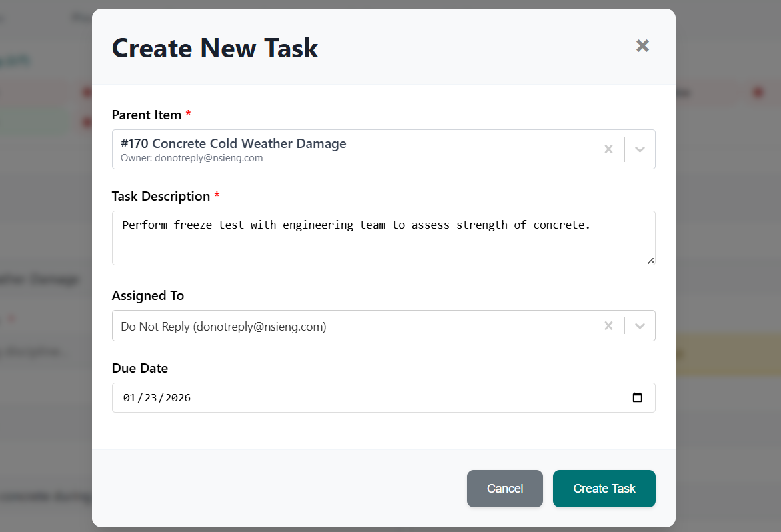Select the Do Not Reply assignee entry
Image resolution: width=781 pixels, height=532 pixels.
pyautogui.click(x=223, y=326)
